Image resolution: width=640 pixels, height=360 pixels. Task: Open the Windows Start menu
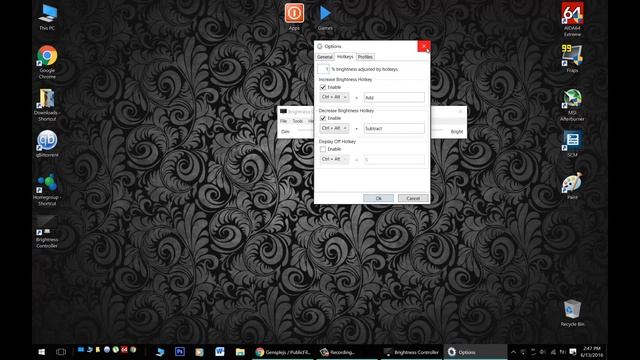41,352
